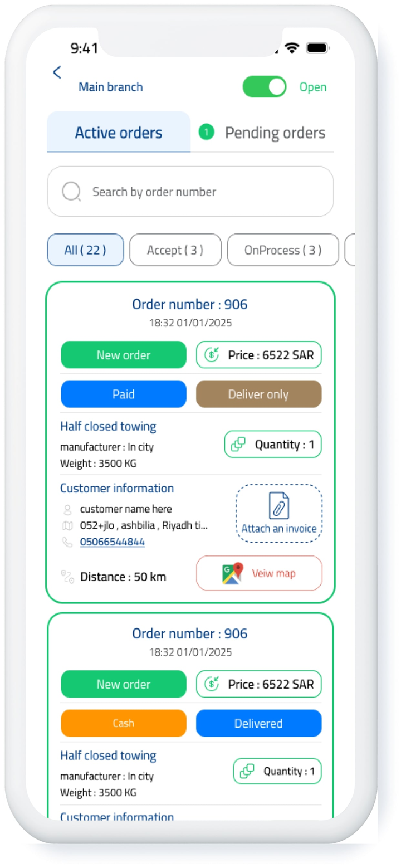Click the Quantity chain-link icon
This screenshot has width=401, height=868.
coord(238,444)
